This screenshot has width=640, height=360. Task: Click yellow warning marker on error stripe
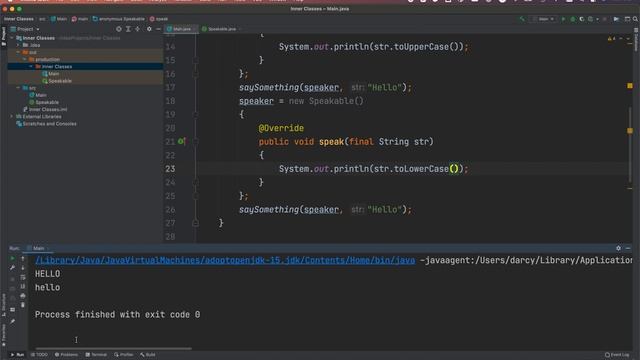point(630,86)
